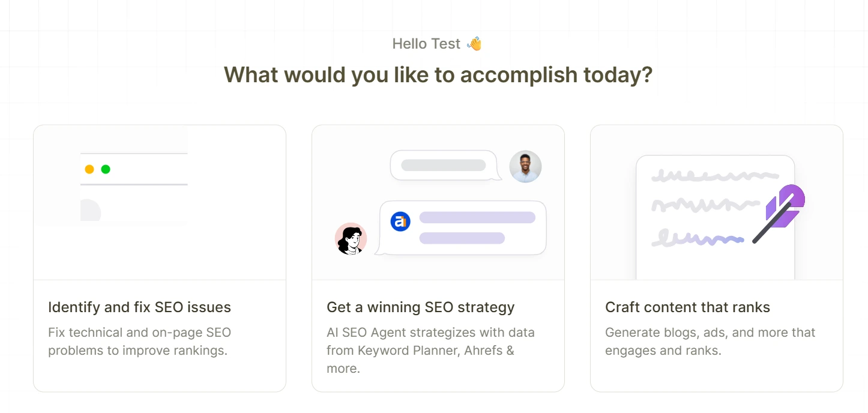This screenshot has width=868, height=413.
Task: Click the man's avatar photo
Action: [525, 166]
